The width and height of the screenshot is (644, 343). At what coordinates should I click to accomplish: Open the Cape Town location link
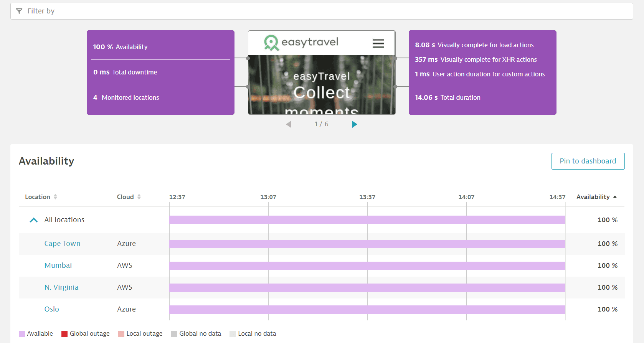[62, 244]
